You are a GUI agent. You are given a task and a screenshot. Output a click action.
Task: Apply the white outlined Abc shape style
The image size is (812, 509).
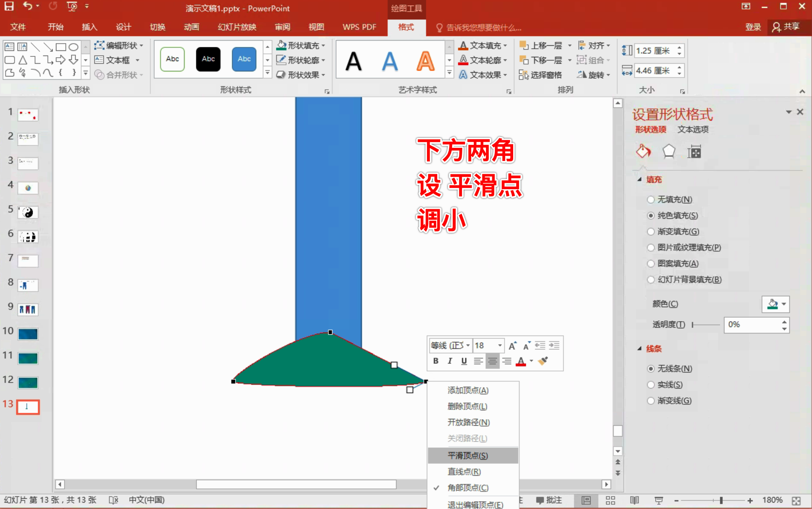click(172, 59)
